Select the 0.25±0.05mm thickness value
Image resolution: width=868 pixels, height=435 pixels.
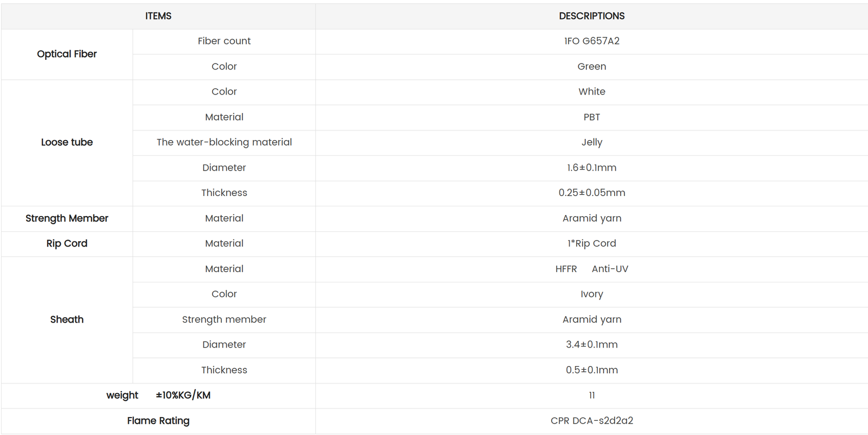pyautogui.click(x=591, y=193)
